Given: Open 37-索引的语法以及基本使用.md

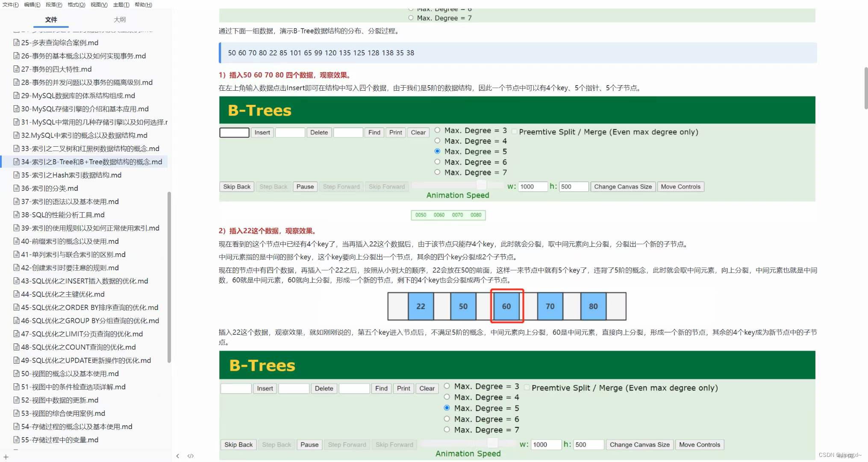Looking at the screenshot, I should coord(70,201).
